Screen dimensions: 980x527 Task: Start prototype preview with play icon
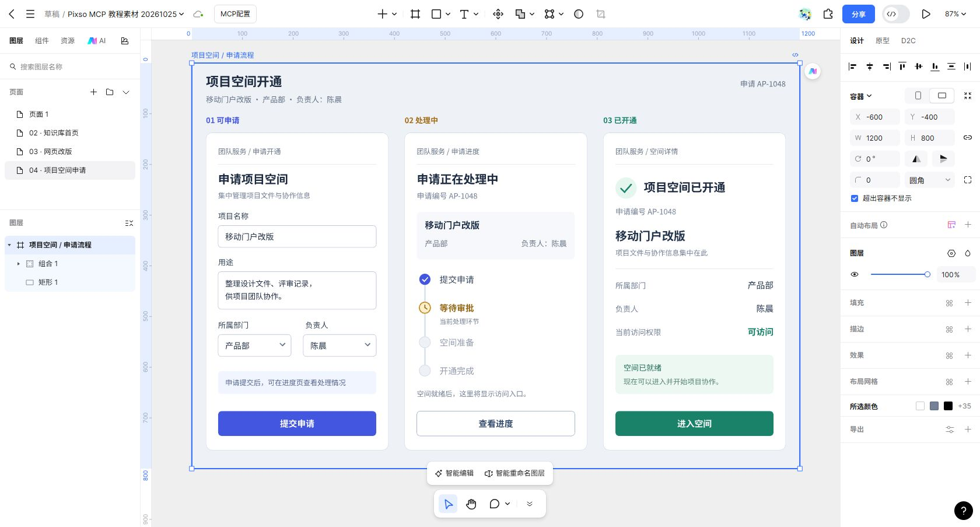coord(926,14)
